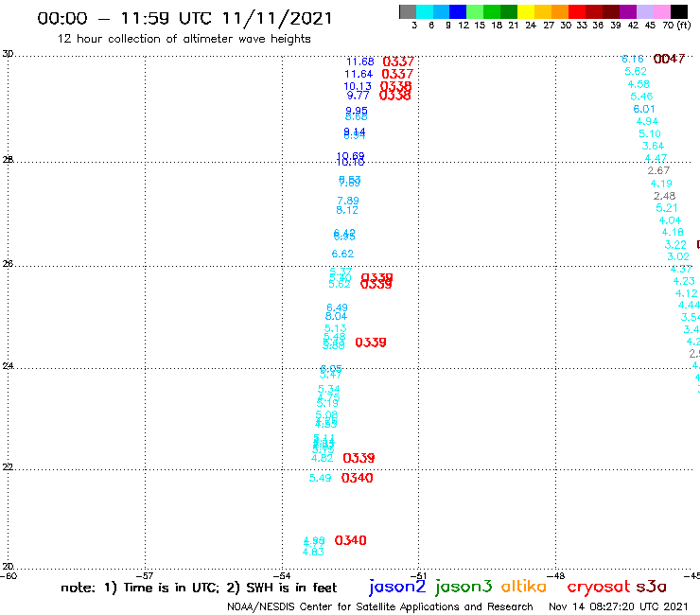Select the orange "altika" label

click(x=524, y=587)
